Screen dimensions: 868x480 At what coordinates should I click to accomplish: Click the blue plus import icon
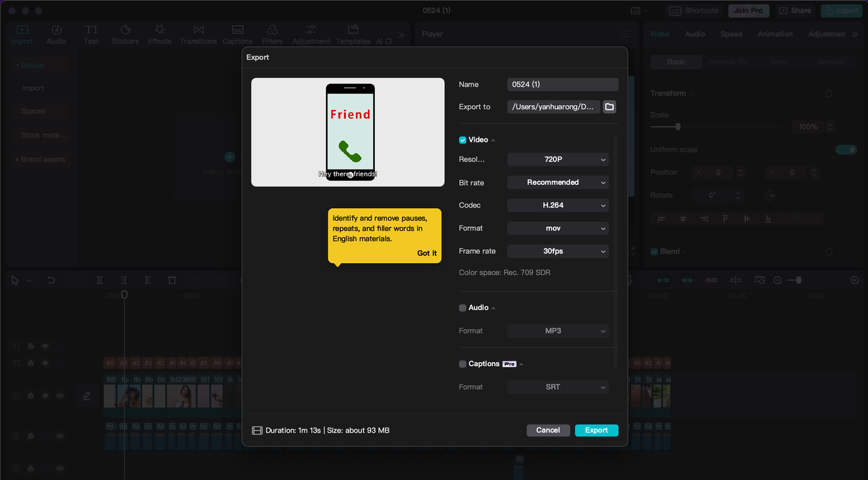pos(230,157)
